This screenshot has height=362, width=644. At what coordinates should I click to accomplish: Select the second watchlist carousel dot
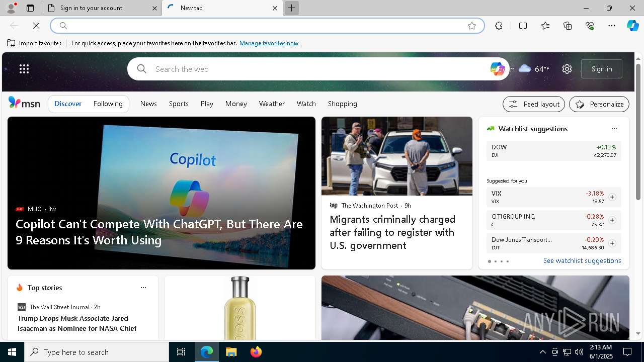pyautogui.click(x=496, y=261)
